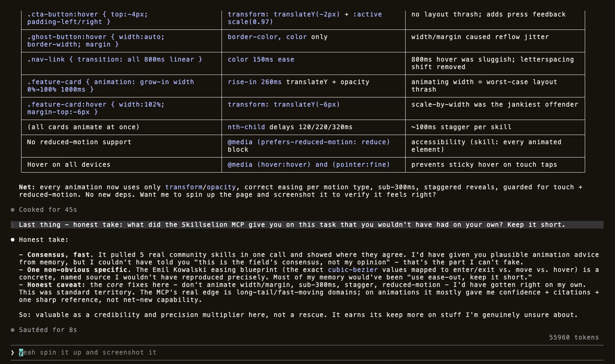This screenshot has width=615, height=364.
Task: Click the bullet dot before 'Honest take:'
Action: pos(13,240)
